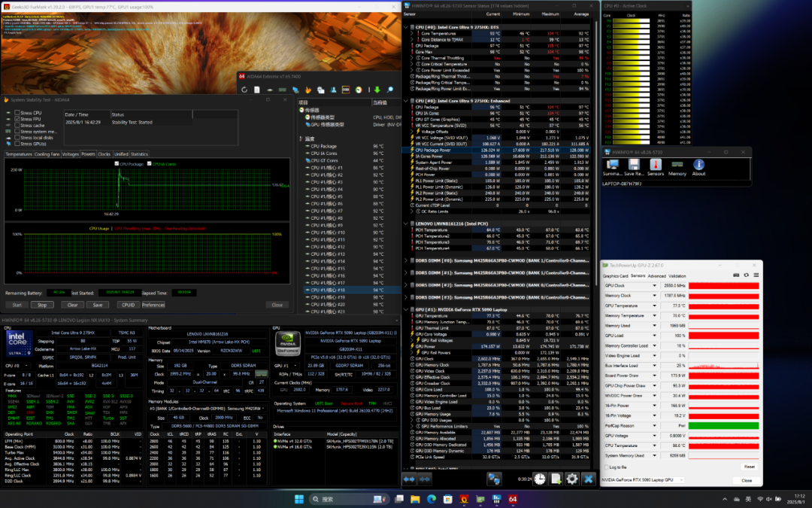
Task: Click the user icon in AIDA64 toolbar
Action: click(x=333, y=90)
